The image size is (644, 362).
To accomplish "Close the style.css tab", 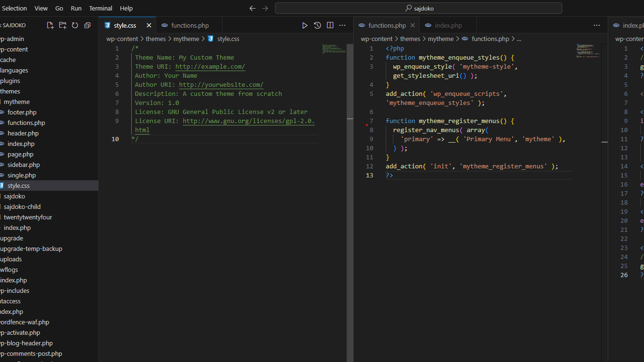I will pos(149,25).
